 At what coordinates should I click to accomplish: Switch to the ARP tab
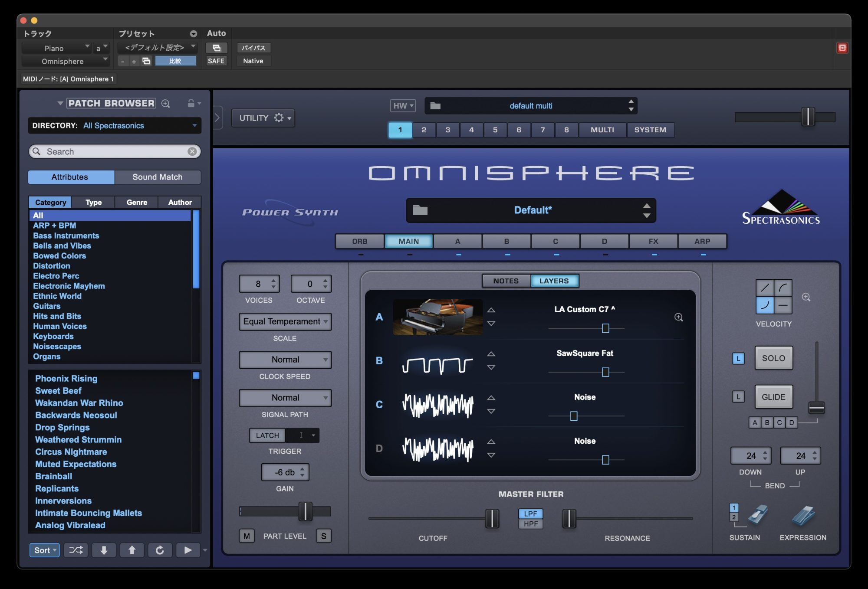[702, 241]
